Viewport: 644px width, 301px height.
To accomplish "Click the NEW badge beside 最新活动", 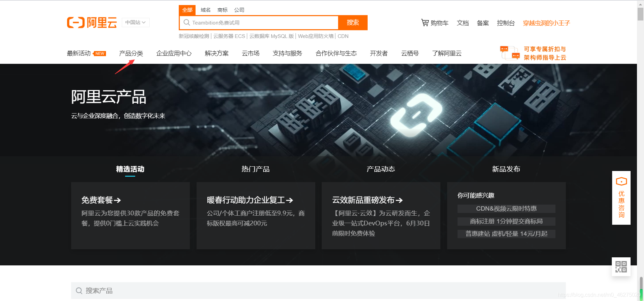I will 100,53.
